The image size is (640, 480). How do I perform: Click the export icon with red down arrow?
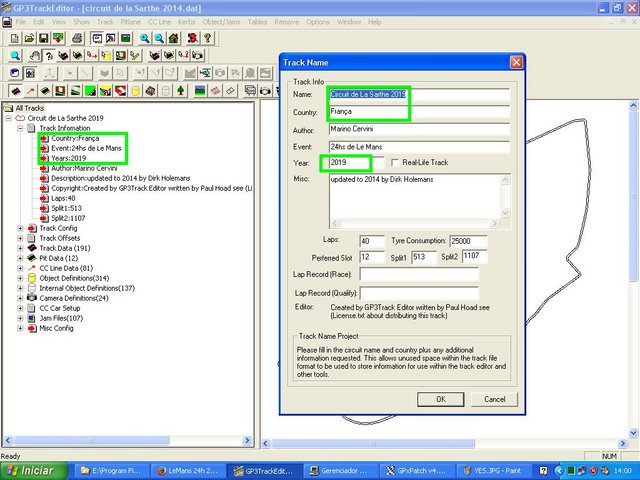coord(58,38)
